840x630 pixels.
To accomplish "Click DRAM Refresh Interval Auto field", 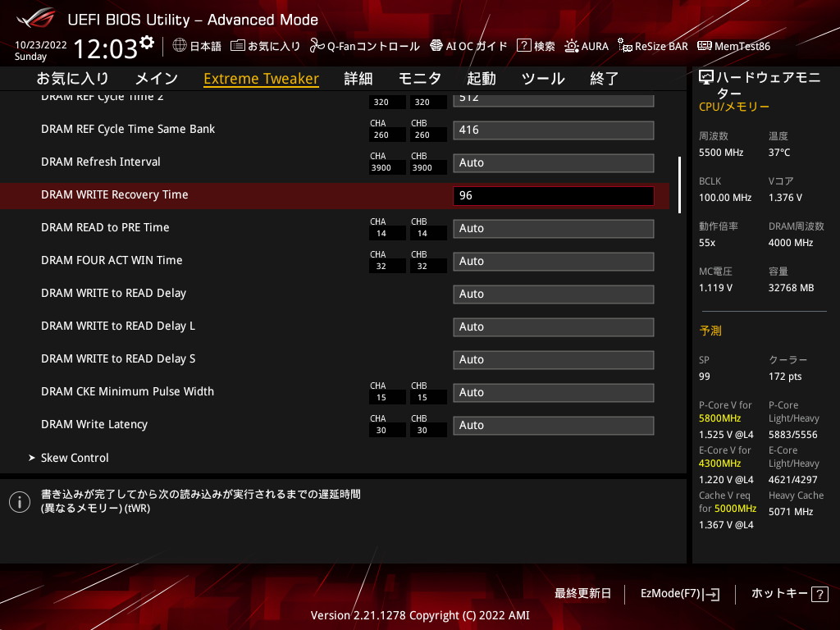I will (x=554, y=163).
